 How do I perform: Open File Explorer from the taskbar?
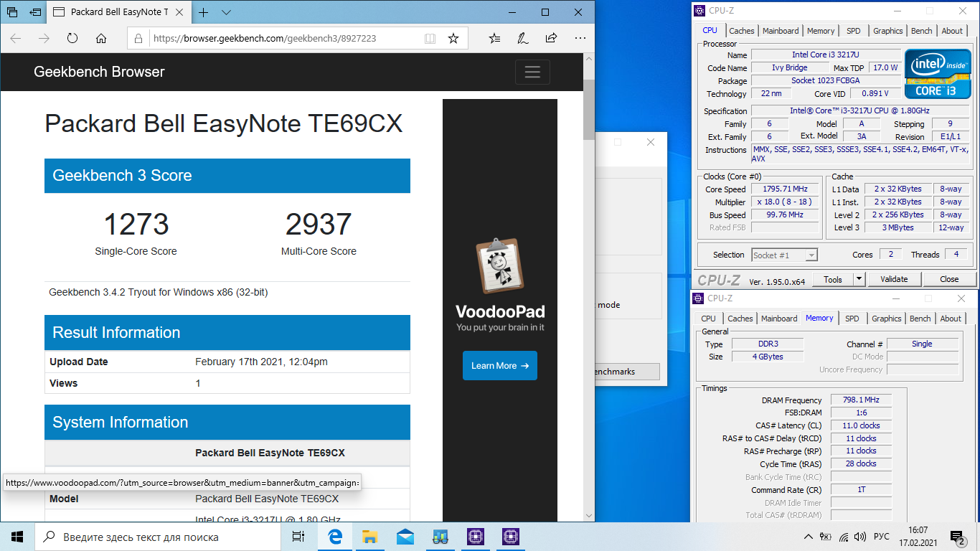[369, 537]
